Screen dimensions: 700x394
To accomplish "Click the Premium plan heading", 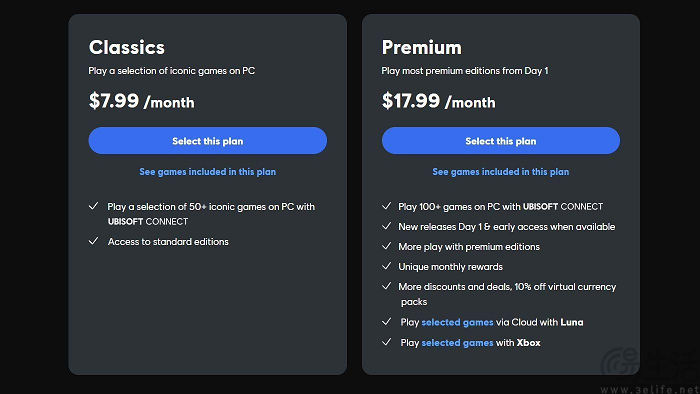I will click(421, 47).
